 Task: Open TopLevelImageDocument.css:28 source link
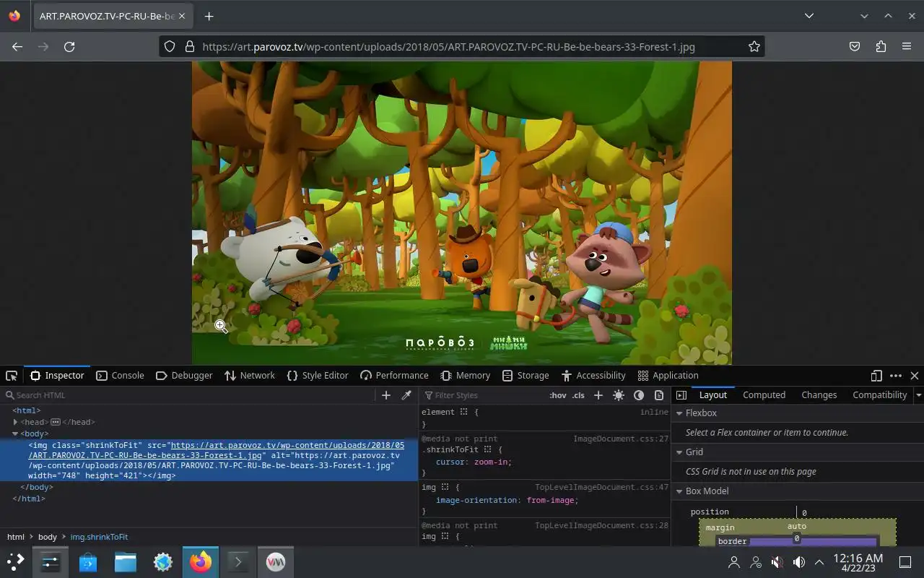point(601,526)
